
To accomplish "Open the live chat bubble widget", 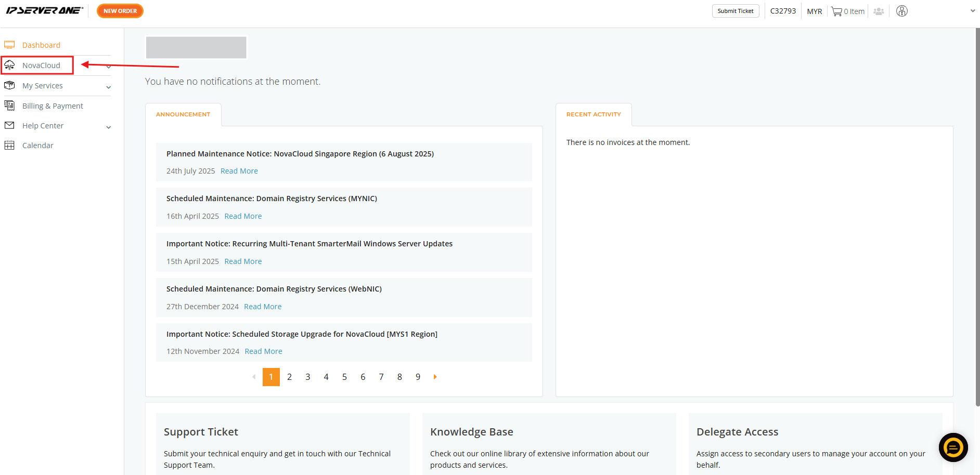I will click(x=953, y=447).
